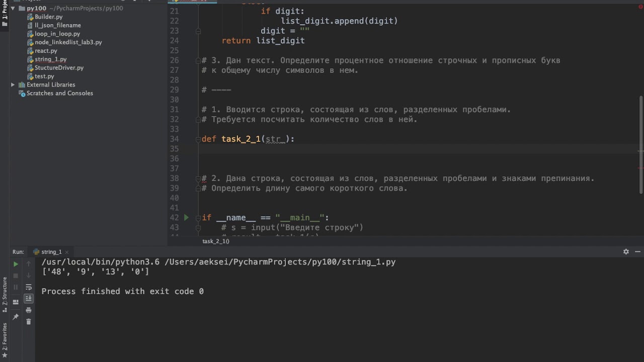Place cursor on empty line 35
The width and height of the screenshot is (644, 362).
point(418,149)
